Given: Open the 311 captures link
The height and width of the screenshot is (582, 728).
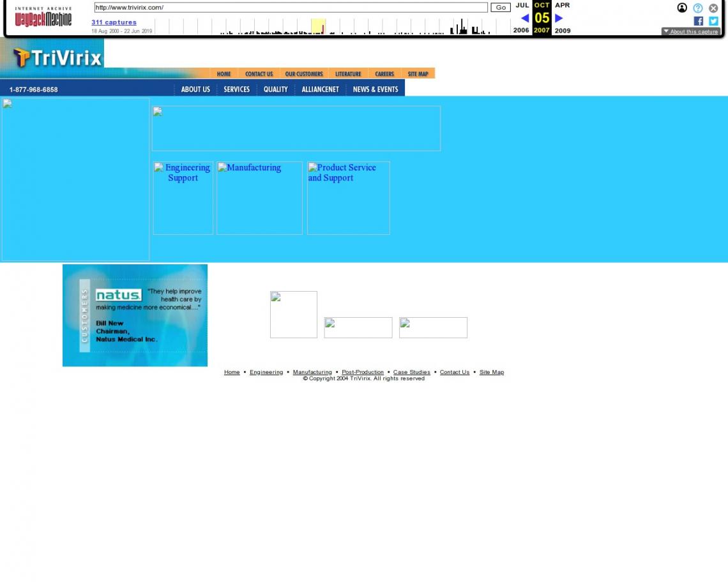Looking at the screenshot, I should tap(114, 22).
